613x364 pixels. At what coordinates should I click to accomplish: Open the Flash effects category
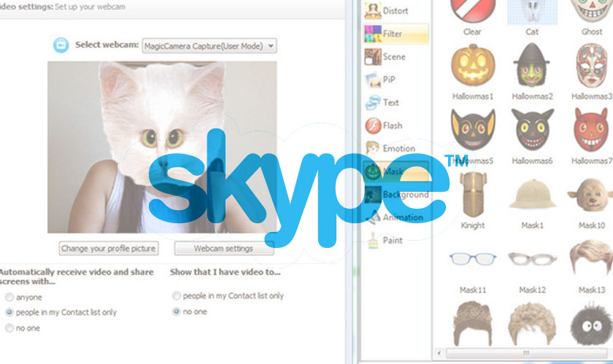click(x=396, y=125)
